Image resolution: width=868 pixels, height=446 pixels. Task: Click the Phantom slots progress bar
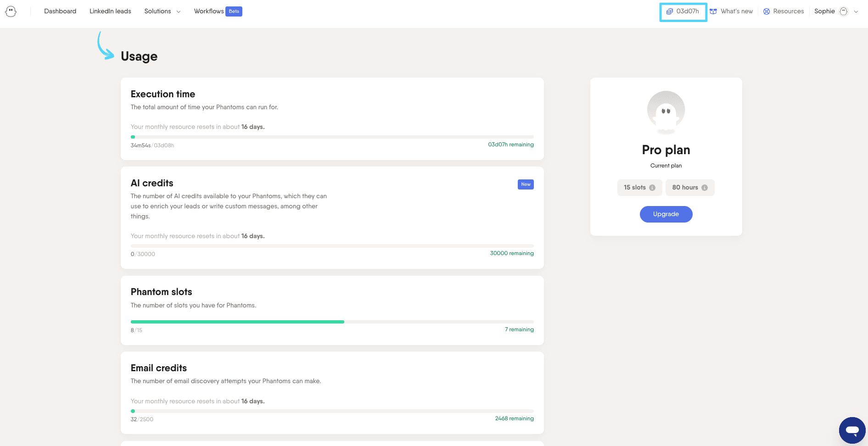click(332, 322)
